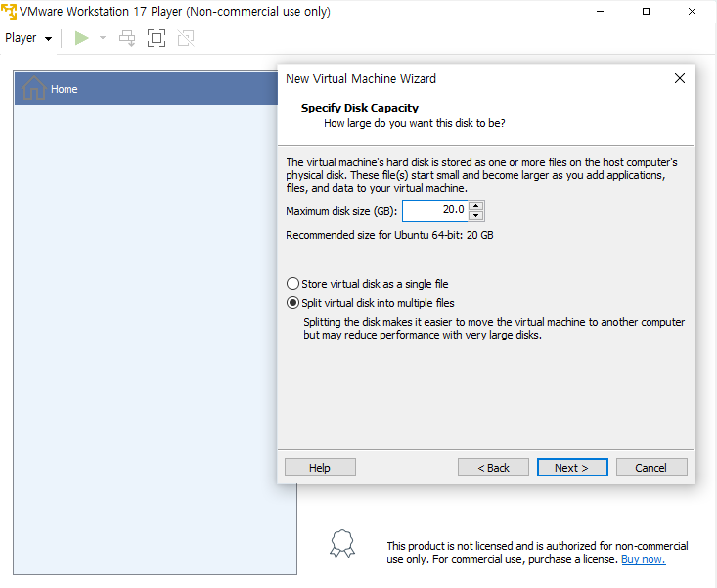Increase disk size with up spinner arrow
Image resolution: width=717 pixels, height=588 pixels.
pyautogui.click(x=476, y=205)
